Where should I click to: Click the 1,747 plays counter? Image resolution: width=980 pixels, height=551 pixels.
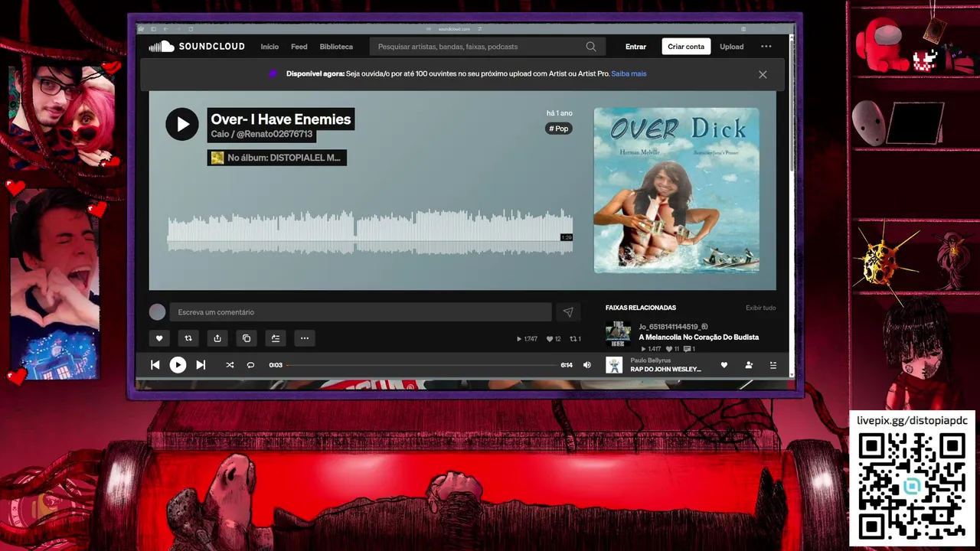coord(528,339)
